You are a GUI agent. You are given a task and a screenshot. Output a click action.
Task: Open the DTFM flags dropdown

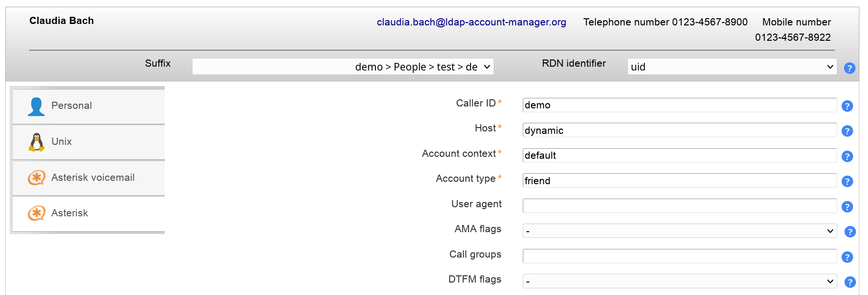(679, 281)
